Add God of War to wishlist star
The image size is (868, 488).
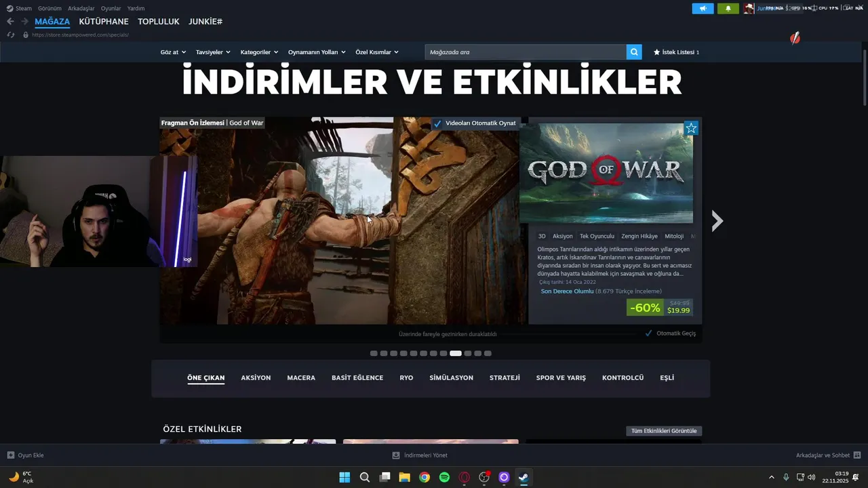[x=691, y=128]
